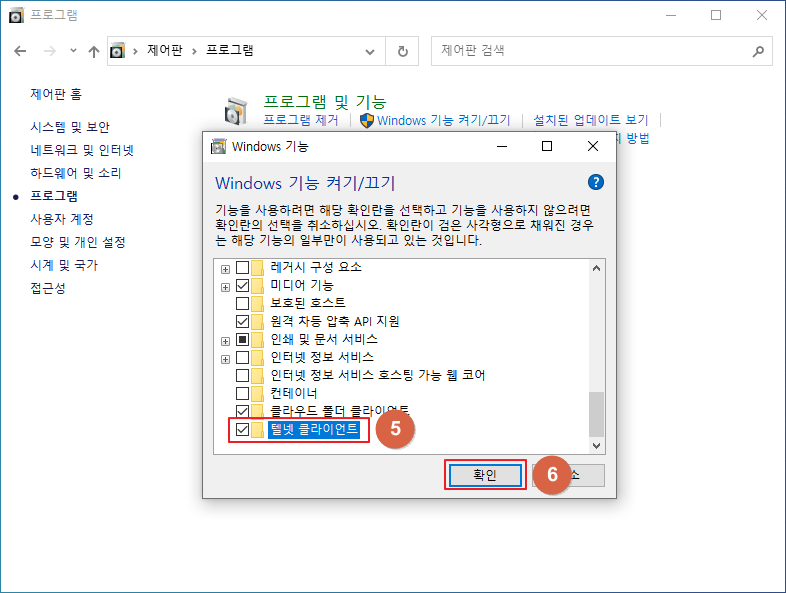786x593 pixels.
Task: Expand 인터넷 정보 서비스 tree node
Action: tap(226, 359)
